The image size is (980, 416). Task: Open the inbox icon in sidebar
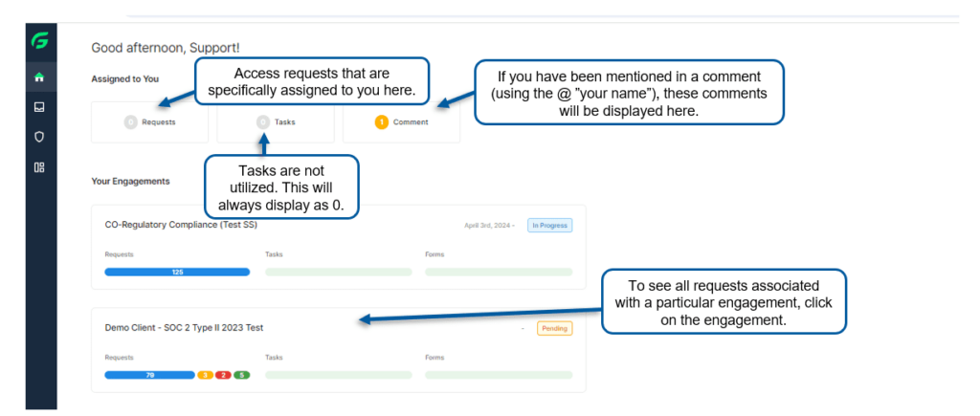39,107
